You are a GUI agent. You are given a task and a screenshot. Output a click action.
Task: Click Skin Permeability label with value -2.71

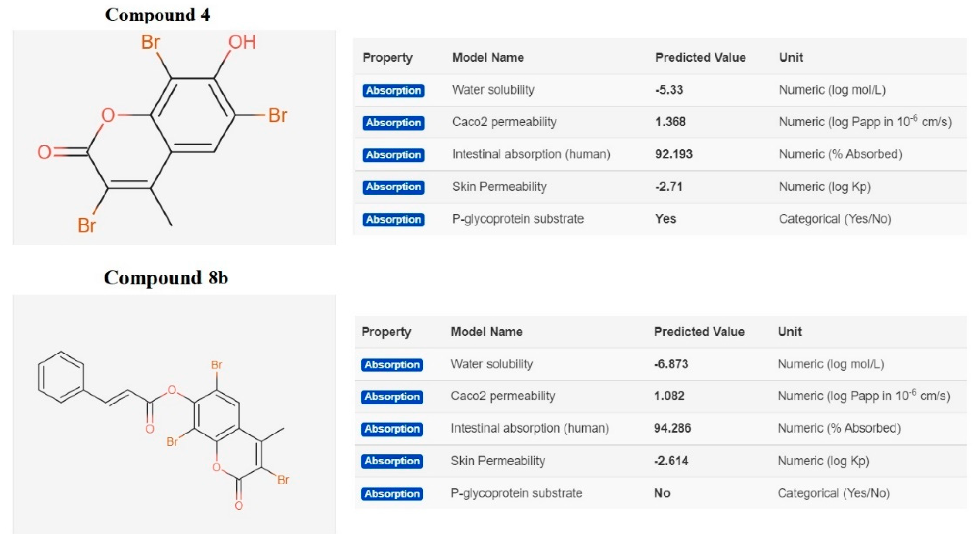pyautogui.click(x=499, y=187)
